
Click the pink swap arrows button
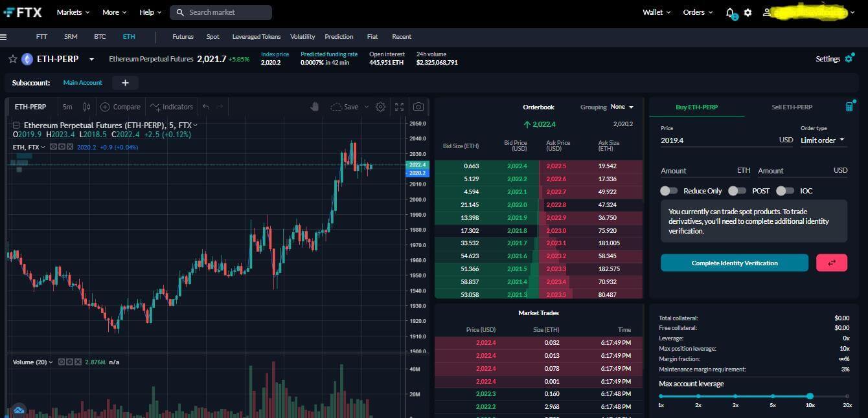[x=832, y=263]
